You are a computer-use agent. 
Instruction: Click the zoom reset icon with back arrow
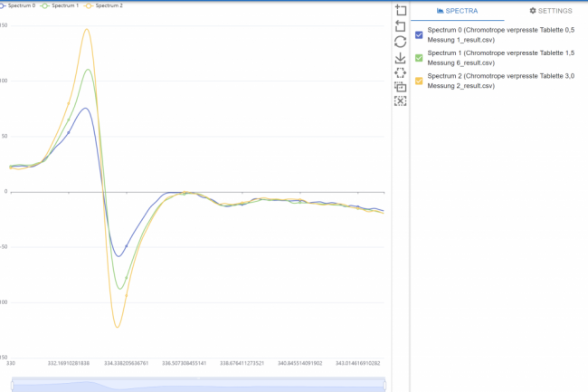click(401, 26)
